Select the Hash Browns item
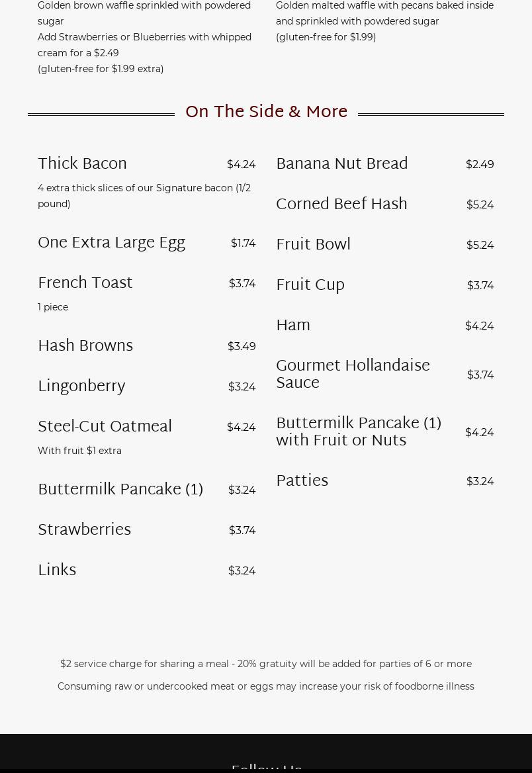532x773 pixels. click(85, 345)
